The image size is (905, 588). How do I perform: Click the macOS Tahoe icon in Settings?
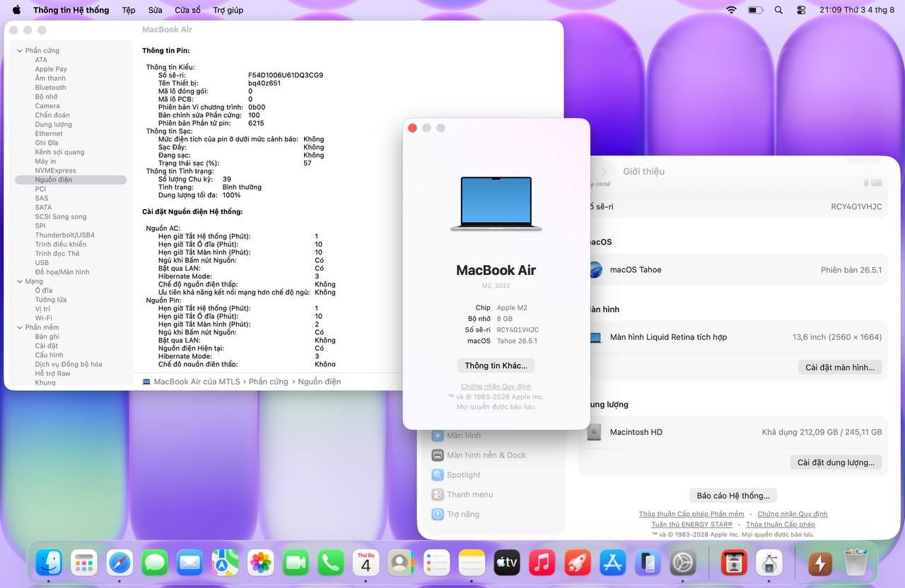click(x=595, y=269)
